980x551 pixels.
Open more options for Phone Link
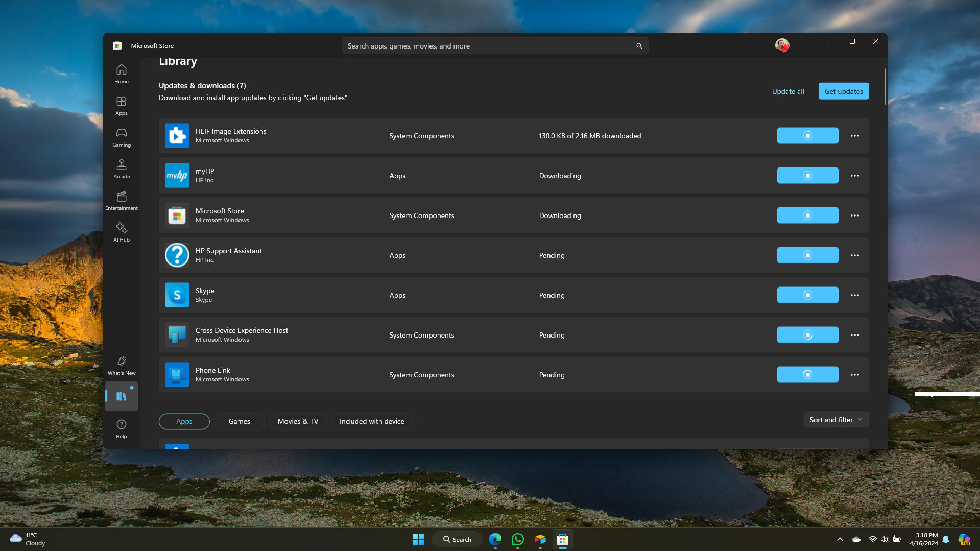854,374
